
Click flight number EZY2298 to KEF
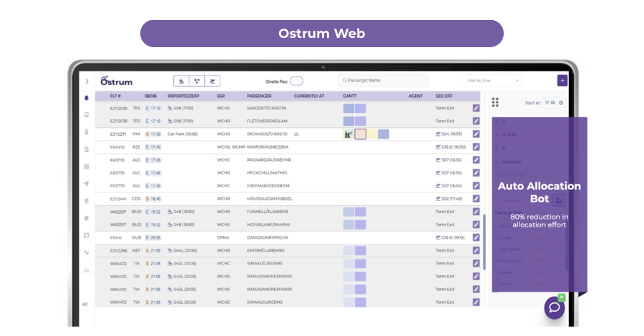[x=118, y=250]
